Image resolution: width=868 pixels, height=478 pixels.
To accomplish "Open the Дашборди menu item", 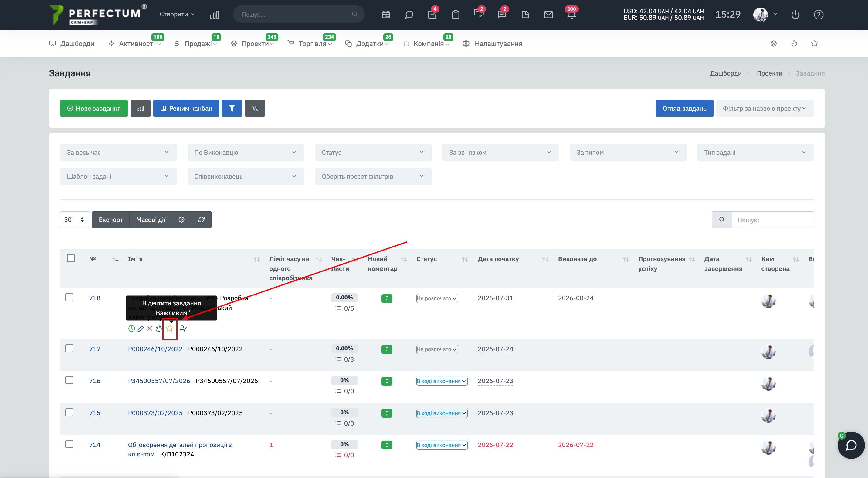I will (72, 44).
